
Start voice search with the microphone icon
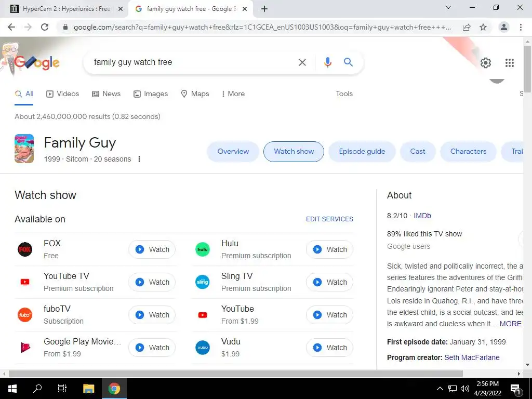(327, 62)
